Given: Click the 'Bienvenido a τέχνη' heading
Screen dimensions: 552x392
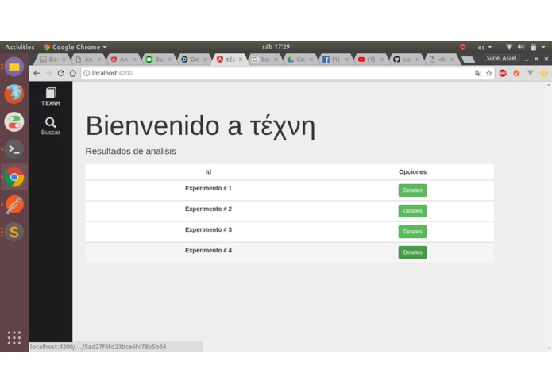Looking at the screenshot, I should point(200,126).
